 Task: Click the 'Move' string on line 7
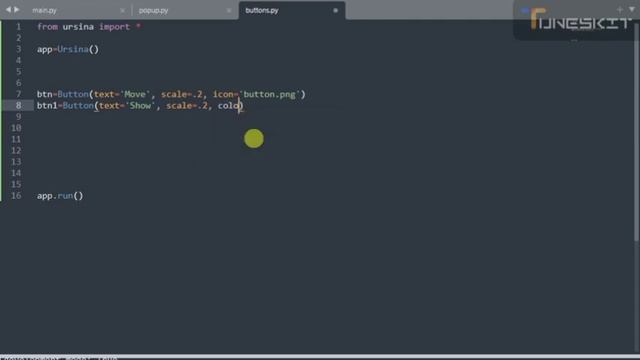(x=135, y=94)
